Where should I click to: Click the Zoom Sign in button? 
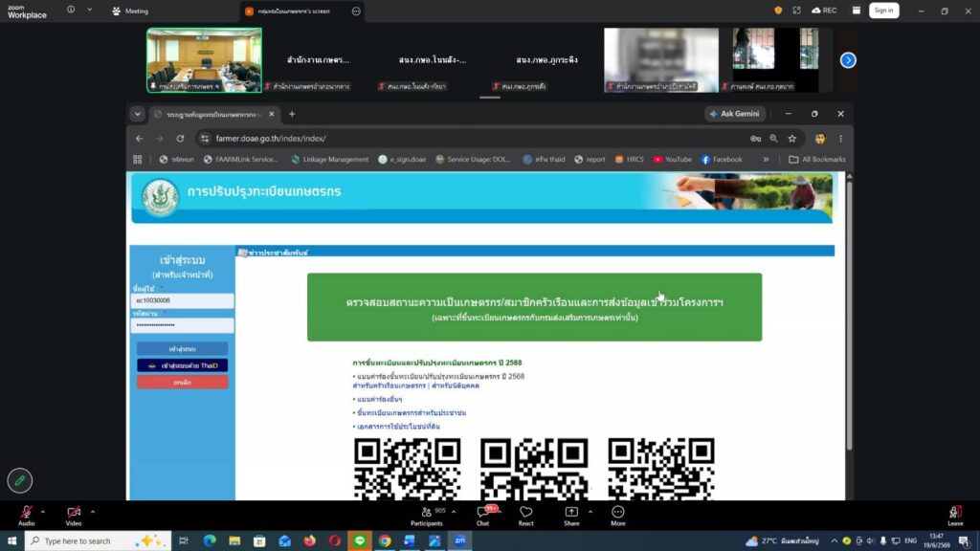pyautogui.click(x=883, y=11)
